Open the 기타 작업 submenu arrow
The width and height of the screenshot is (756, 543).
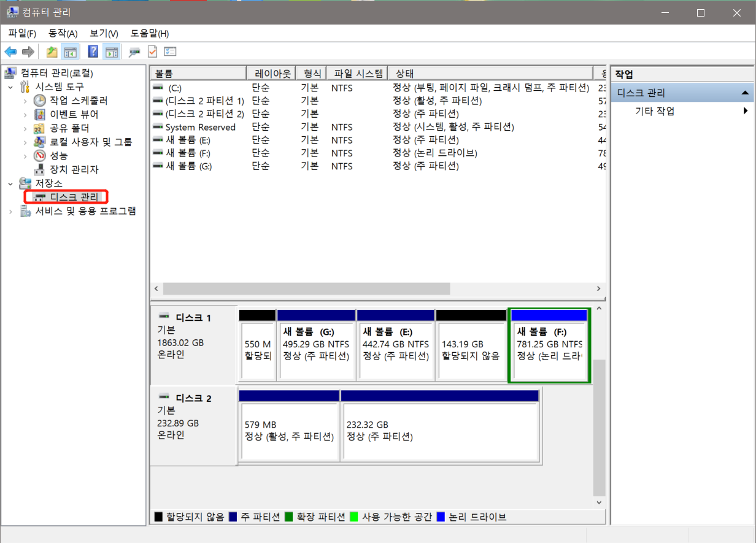[x=746, y=110]
